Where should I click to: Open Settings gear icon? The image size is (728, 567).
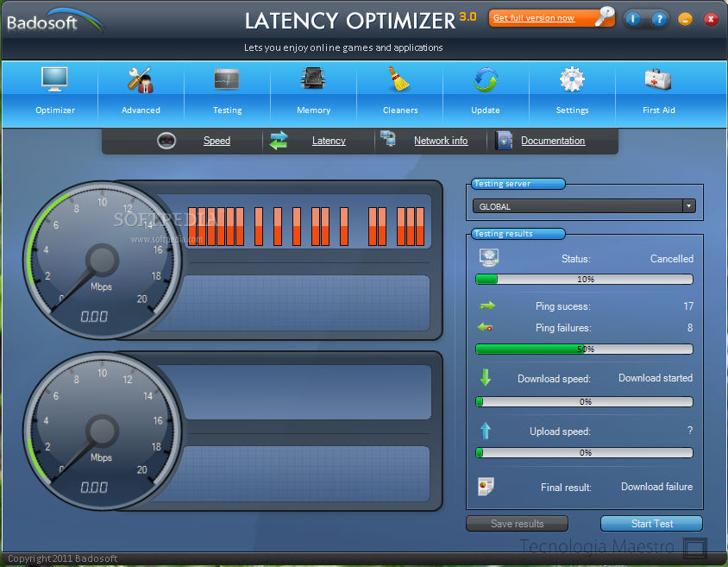coord(572,79)
